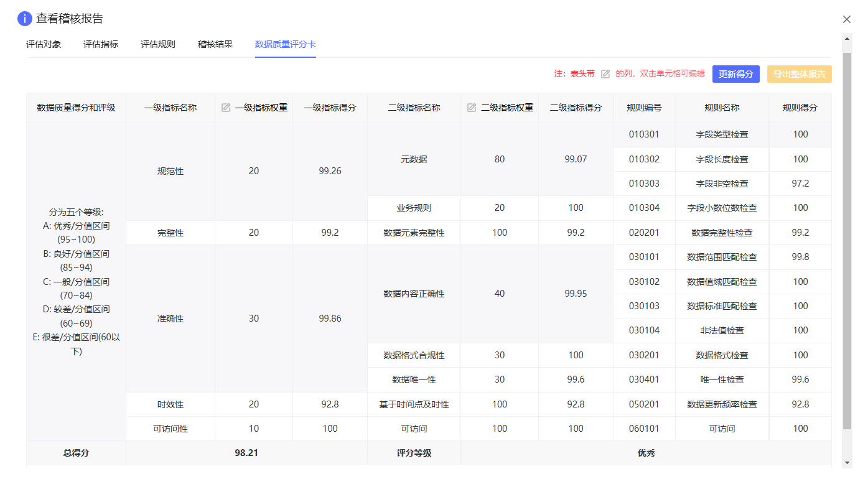Click 规范性 score 99.26
The height and width of the screenshot is (479, 868).
pos(330,171)
